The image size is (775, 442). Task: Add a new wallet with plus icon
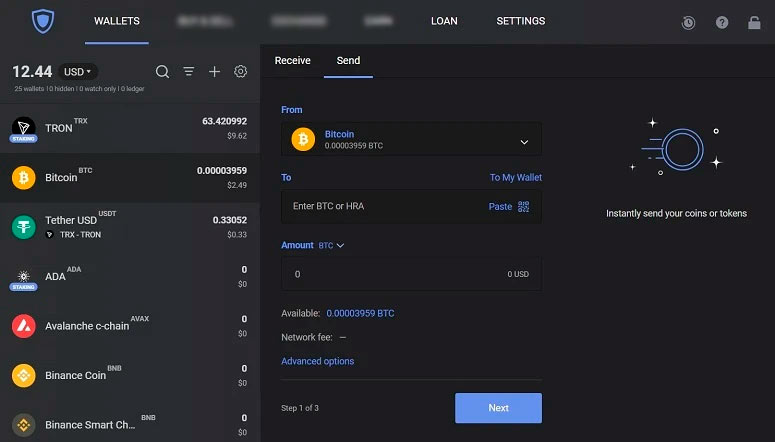coord(214,72)
